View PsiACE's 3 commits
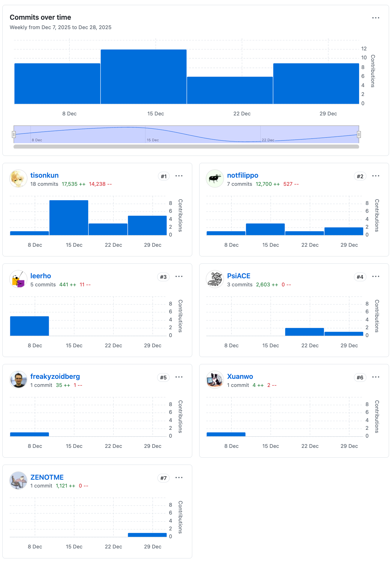Screen dimensions: 392x563 pos(240,285)
